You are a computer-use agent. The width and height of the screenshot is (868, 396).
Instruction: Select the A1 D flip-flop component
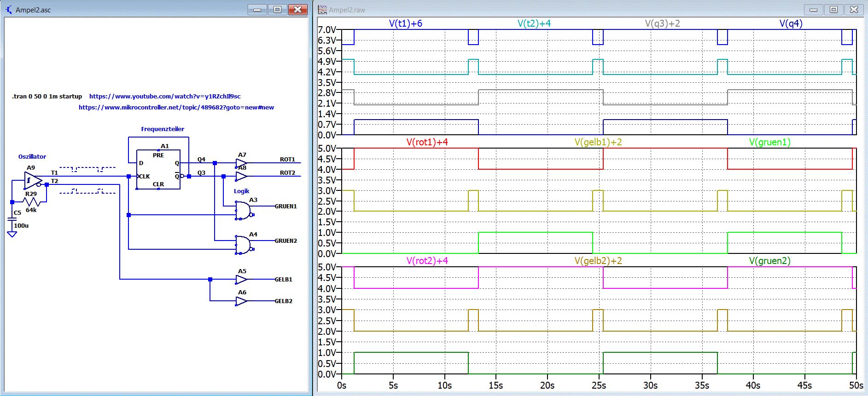158,170
